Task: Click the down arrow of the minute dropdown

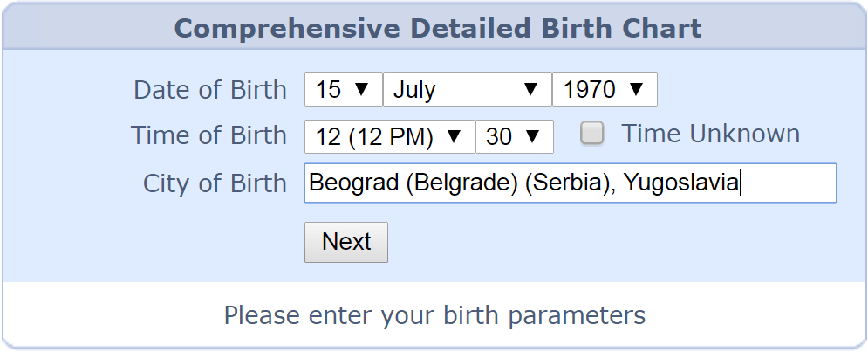Action: (533, 136)
